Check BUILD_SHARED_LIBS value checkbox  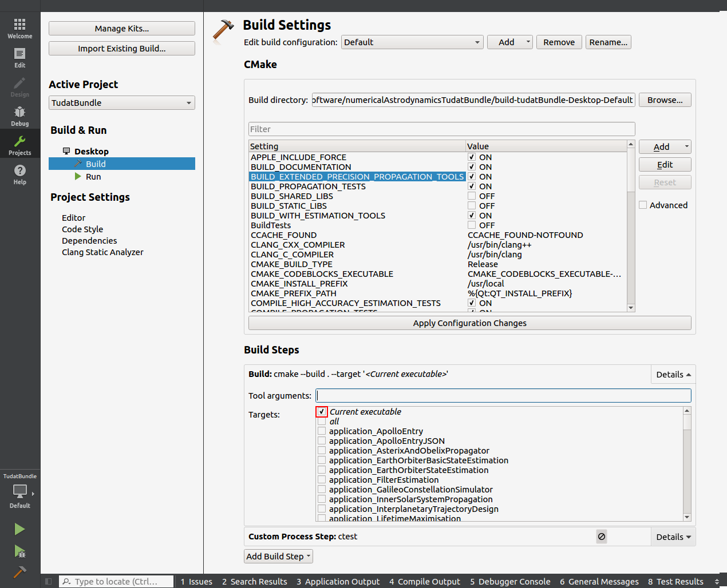472,196
